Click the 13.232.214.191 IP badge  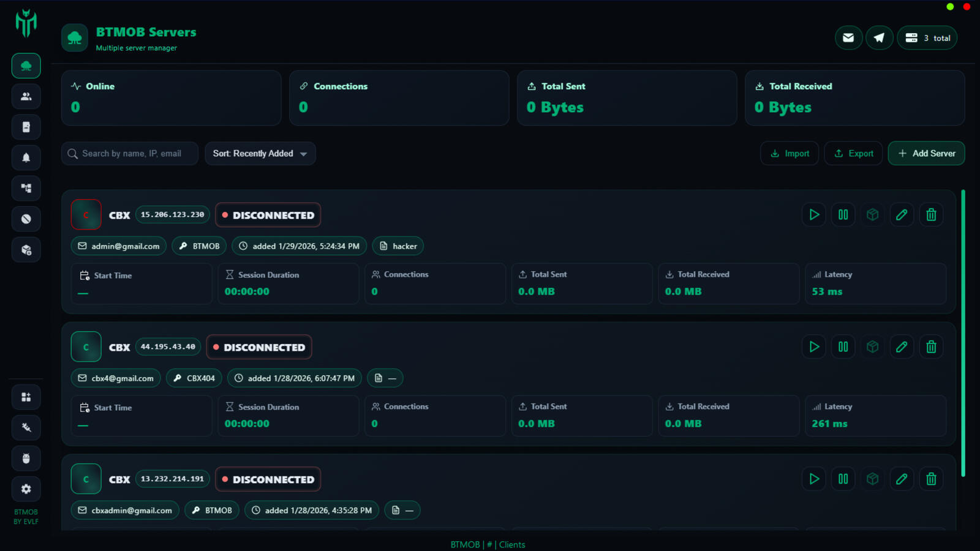173,479
